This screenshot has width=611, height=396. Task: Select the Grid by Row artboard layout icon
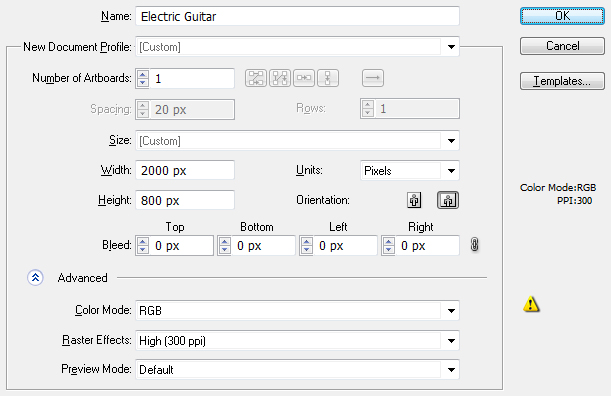pos(256,78)
